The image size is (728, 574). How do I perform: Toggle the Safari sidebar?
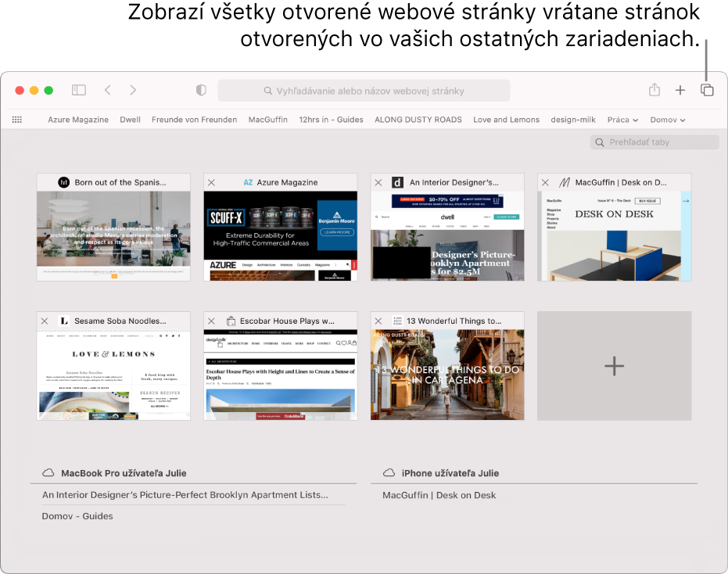(79, 90)
